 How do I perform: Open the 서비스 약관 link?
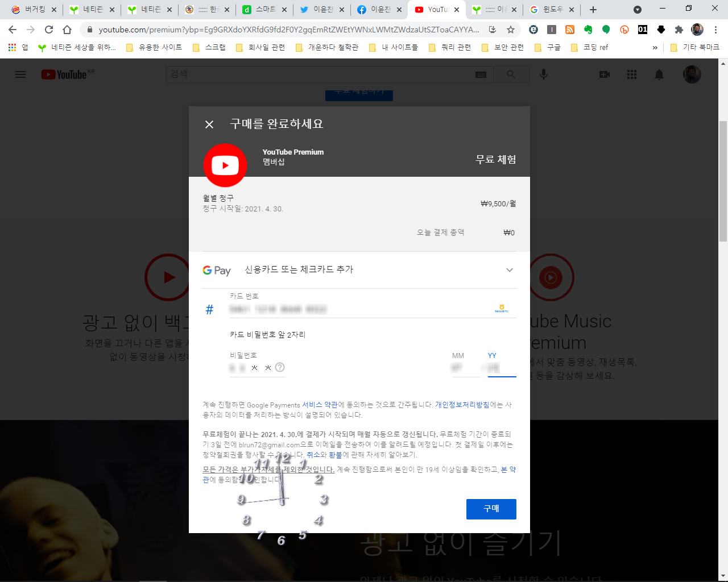(320, 405)
